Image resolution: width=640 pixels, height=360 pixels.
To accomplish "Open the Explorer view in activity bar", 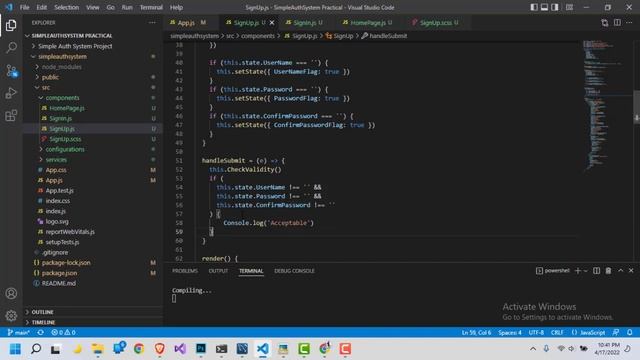I will [x=11, y=25].
